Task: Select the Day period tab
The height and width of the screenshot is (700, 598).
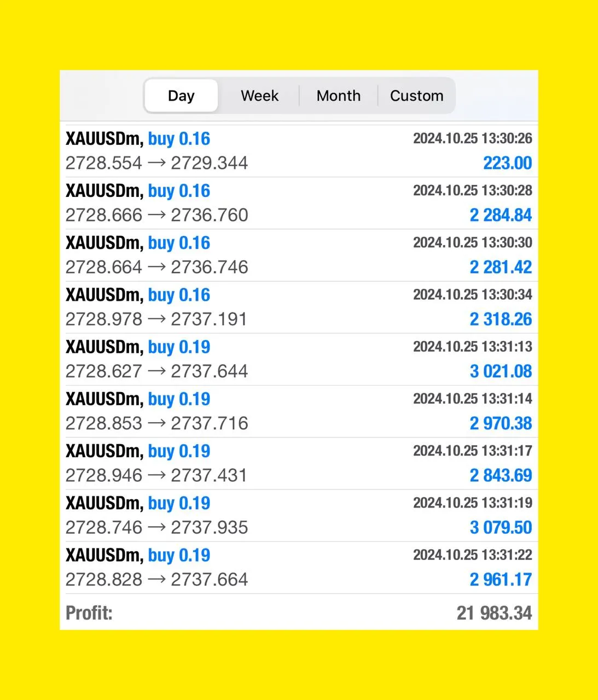Action: tap(181, 96)
